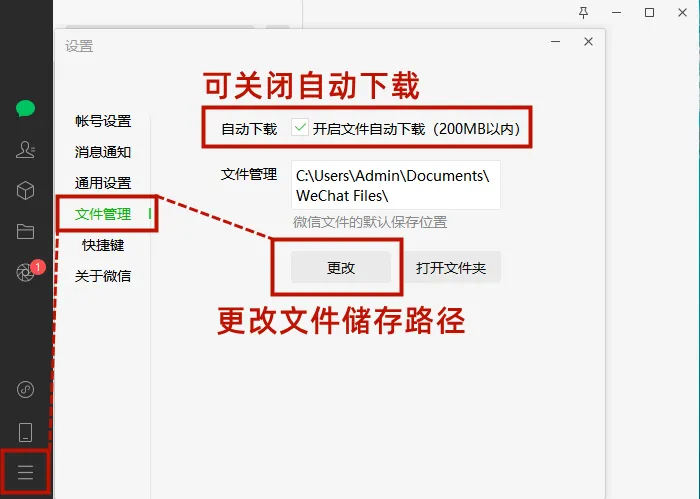Close the 设置 settings dialog
The height and width of the screenshot is (499, 700).
588,42
